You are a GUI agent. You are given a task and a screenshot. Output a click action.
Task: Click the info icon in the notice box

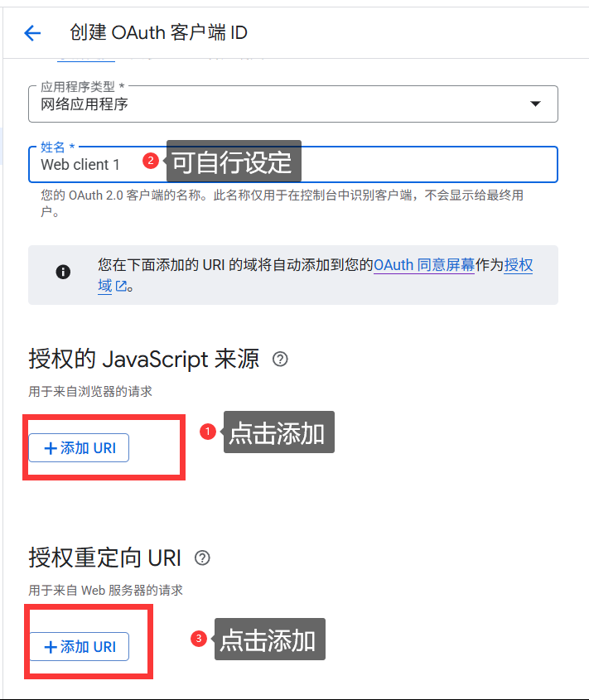pyautogui.click(x=63, y=272)
